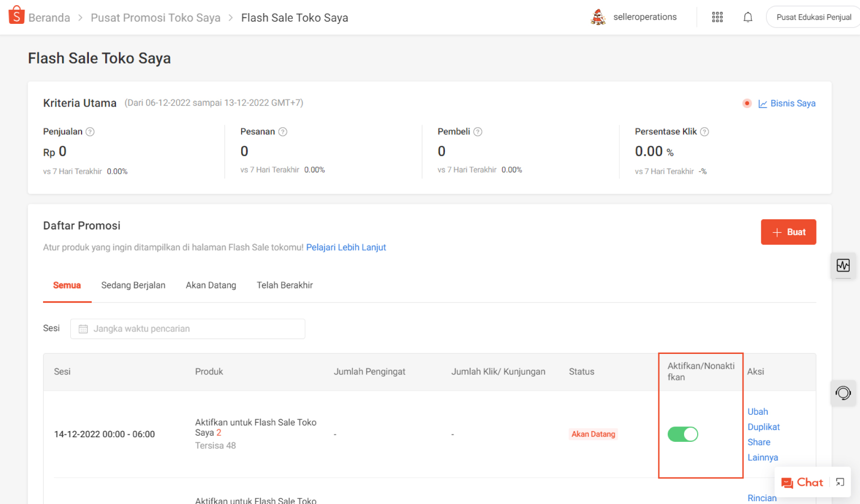Show the Penjualan help tooltip icon
The image size is (860, 504).
90,131
